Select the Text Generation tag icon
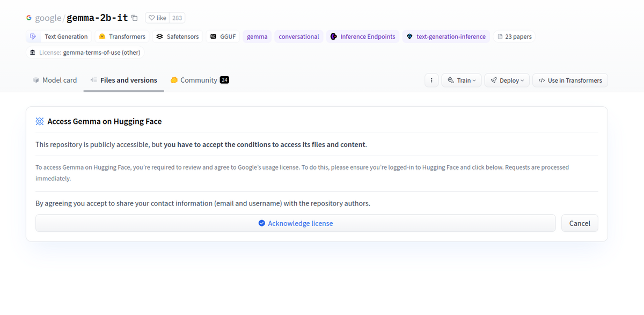The height and width of the screenshot is (315, 644). [33, 36]
